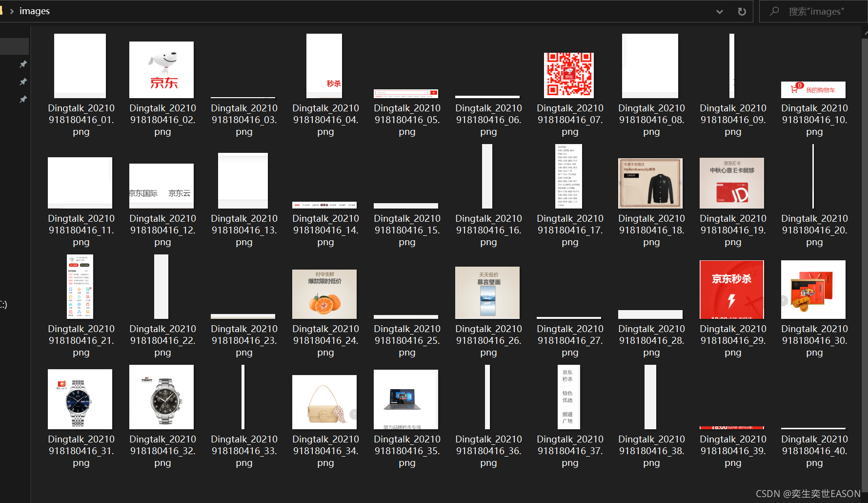The height and width of the screenshot is (503, 868).
Task: Click the search "images" input field
Action: pos(816,11)
